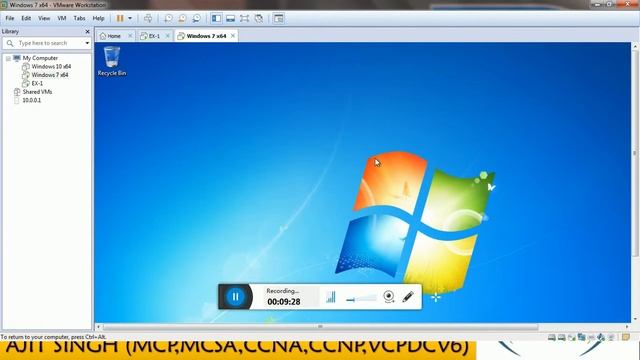Revert the virtual machine to snapshot
The width and height of the screenshot is (640, 360).
(x=182, y=18)
